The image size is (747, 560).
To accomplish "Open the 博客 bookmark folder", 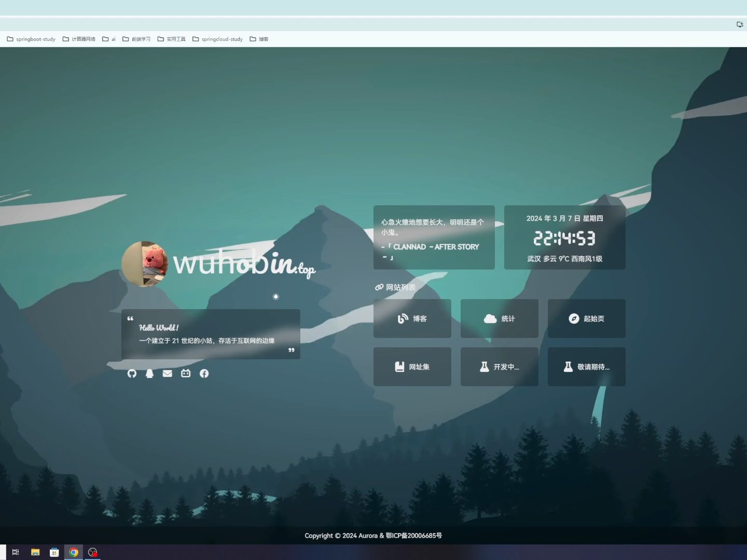I will click(259, 39).
